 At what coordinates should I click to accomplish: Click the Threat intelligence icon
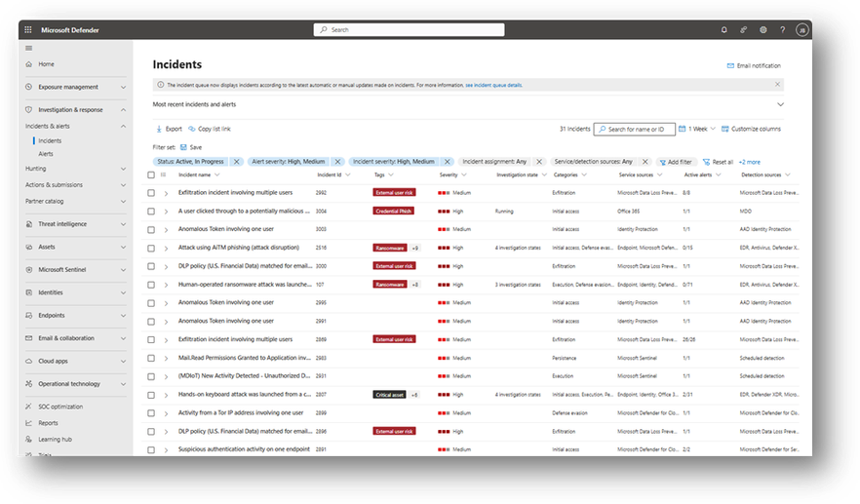click(29, 224)
